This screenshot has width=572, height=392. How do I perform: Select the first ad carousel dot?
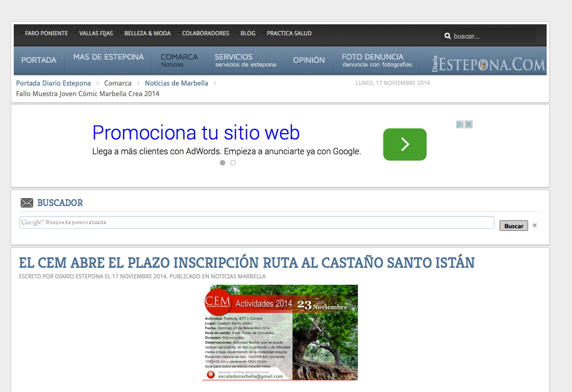coord(223,163)
